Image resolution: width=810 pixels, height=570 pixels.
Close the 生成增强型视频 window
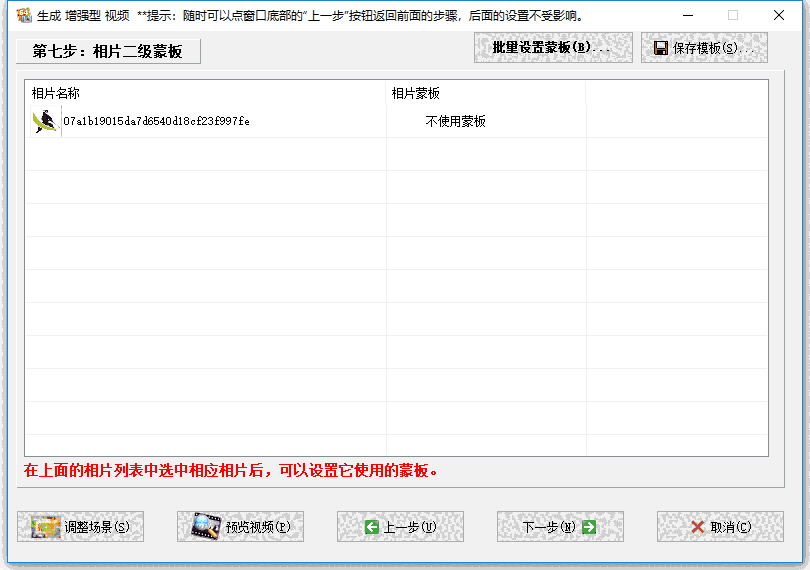click(x=779, y=16)
